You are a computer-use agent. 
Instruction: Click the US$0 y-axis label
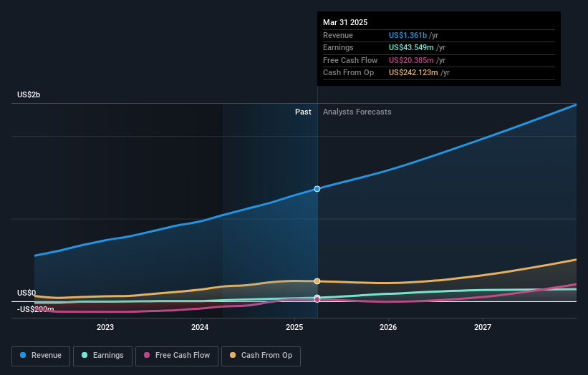tap(26, 293)
